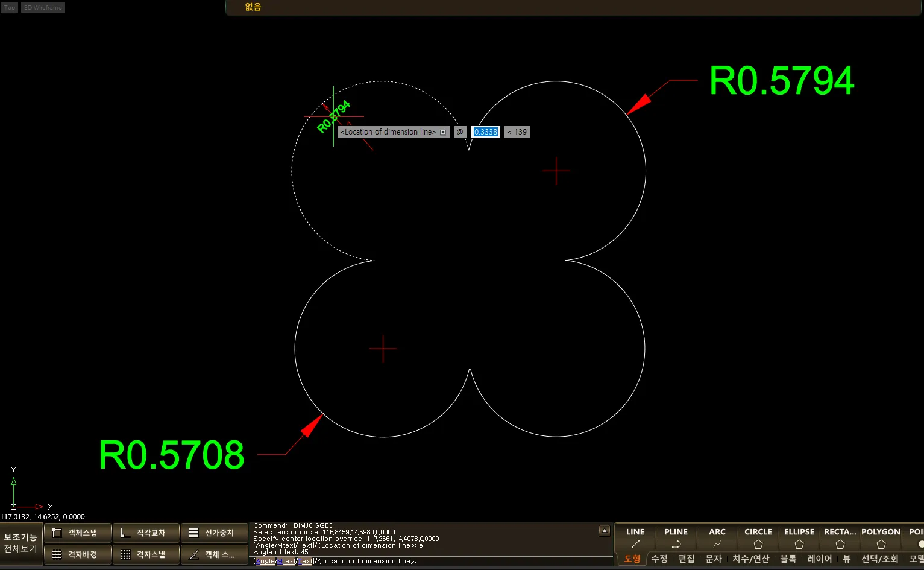Select the PLINE polyline tool

coord(676,537)
